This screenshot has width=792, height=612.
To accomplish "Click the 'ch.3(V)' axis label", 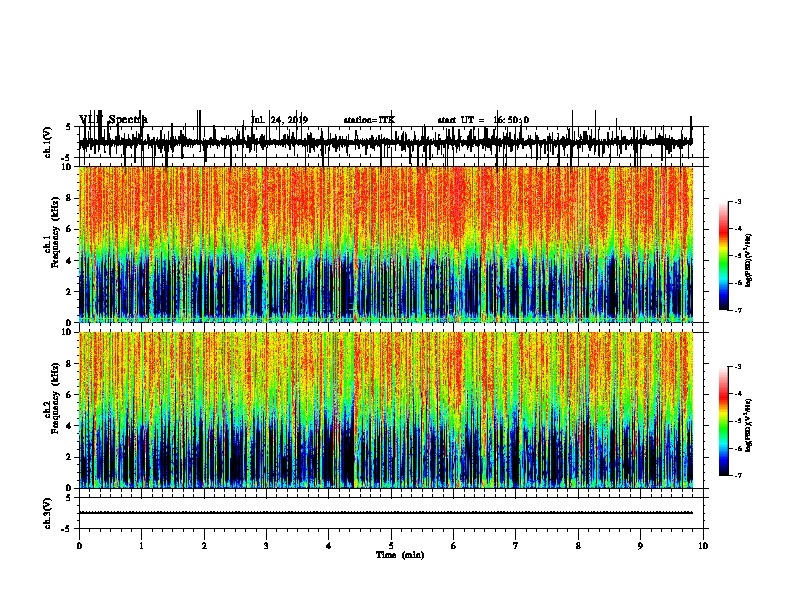I will pyautogui.click(x=48, y=513).
